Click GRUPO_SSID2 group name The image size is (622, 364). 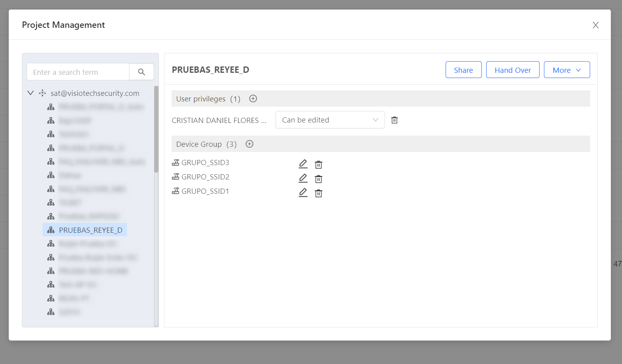coord(205,177)
